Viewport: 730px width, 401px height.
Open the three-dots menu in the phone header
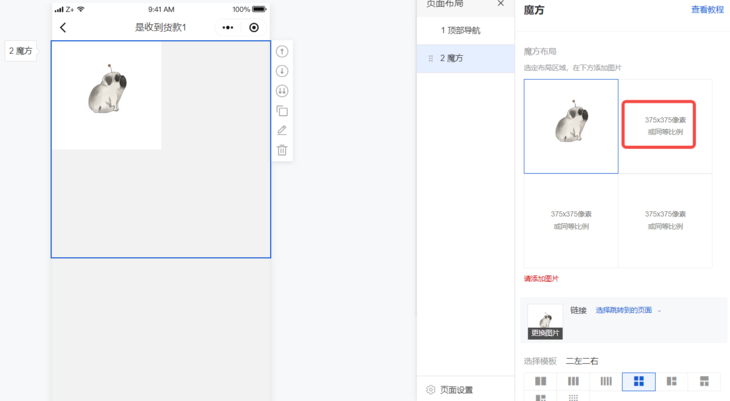pos(228,27)
